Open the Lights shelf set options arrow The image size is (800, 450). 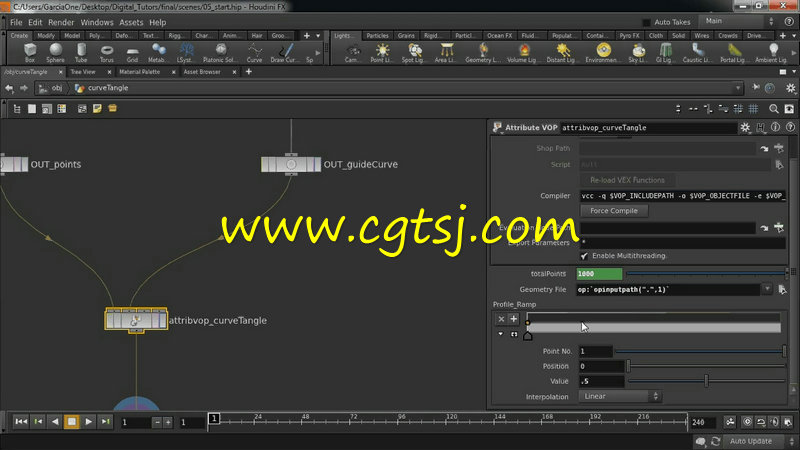click(x=794, y=36)
